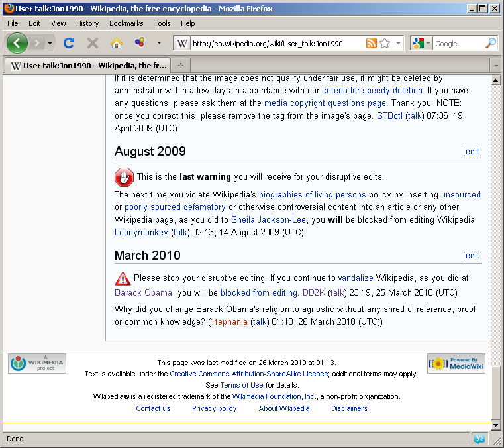The width and height of the screenshot is (504, 448).
Task: Click the Forward arrow button
Action: 37,43
